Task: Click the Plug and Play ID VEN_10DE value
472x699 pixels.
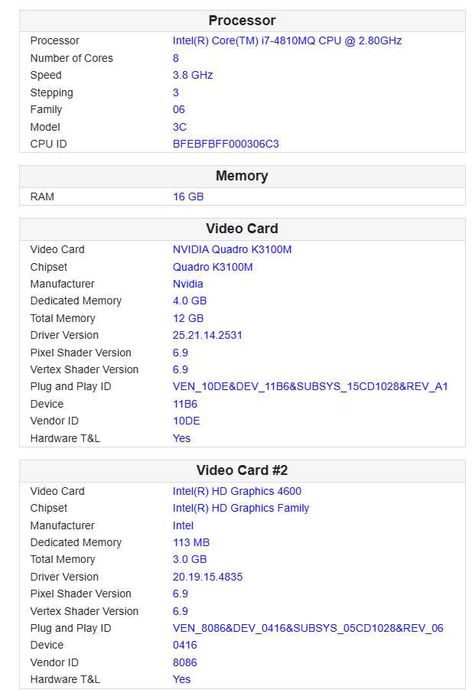Action: 310,387
